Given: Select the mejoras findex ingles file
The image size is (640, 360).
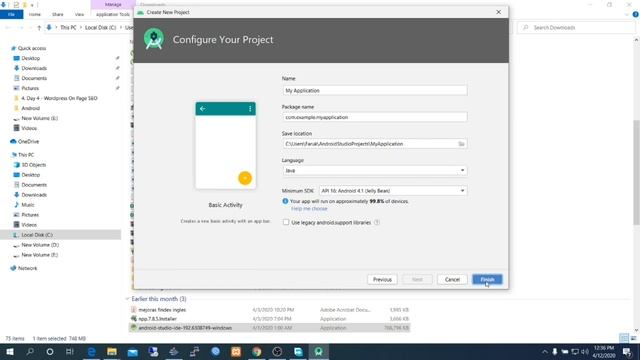Looking at the screenshot, I should coord(162,310).
